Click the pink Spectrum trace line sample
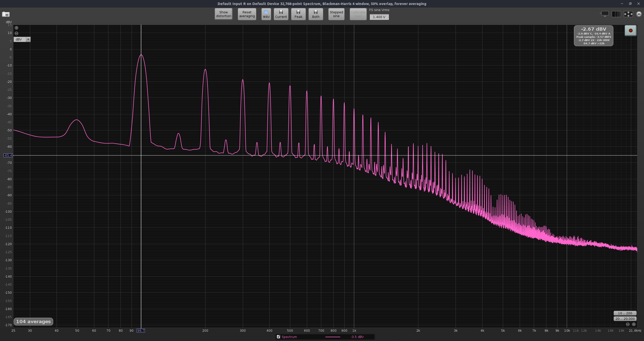This screenshot has height=341, width=644. (333, 337)
